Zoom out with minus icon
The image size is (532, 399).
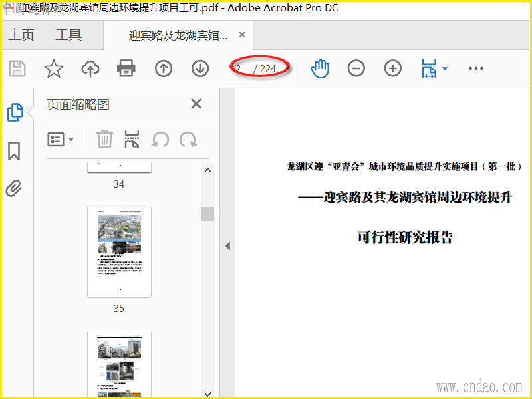[x=356, y=68]
